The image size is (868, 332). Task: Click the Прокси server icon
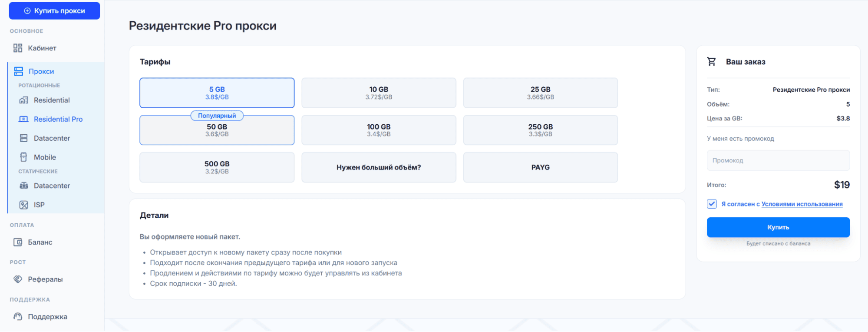[18, 71]
